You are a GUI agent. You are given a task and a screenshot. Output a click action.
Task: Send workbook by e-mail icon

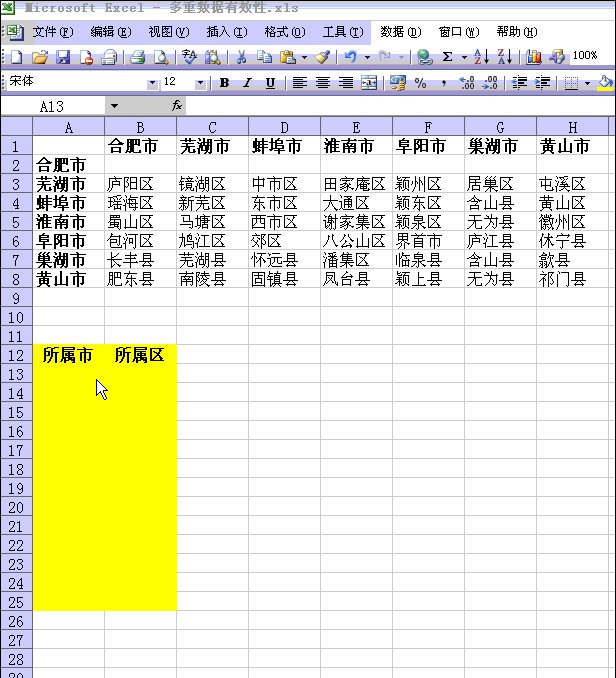109,57
